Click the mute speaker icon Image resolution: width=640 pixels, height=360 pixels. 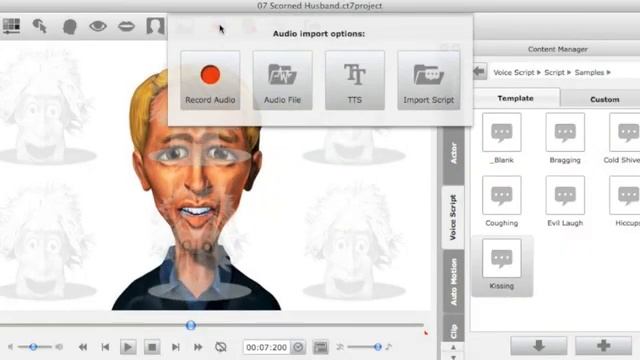(x=11, y=347)
